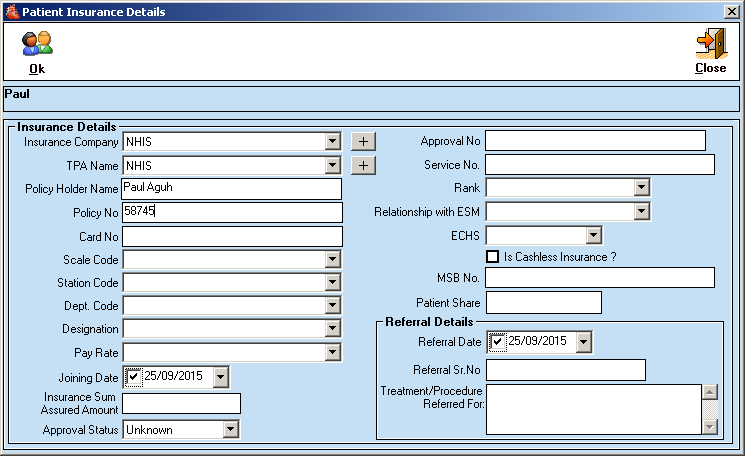Expand the Designation dropdown
The image size is (745, 456).
pyautogui.click(x=333, y=329)
